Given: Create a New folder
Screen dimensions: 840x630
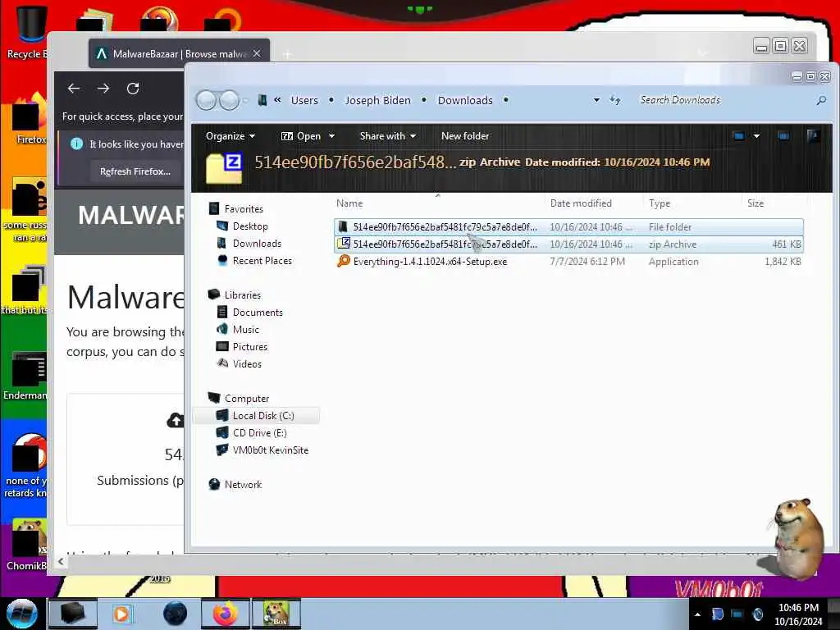Looking at the screenshot, I should point(465,136).
